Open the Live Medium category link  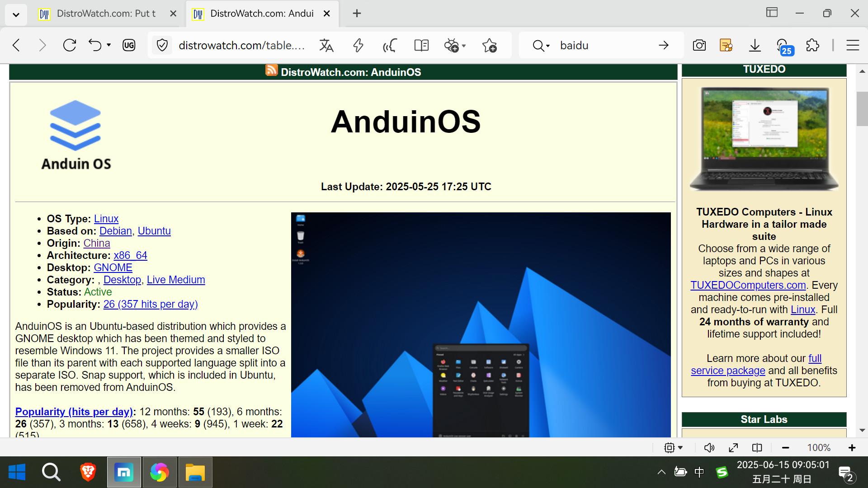click(176, 280)
